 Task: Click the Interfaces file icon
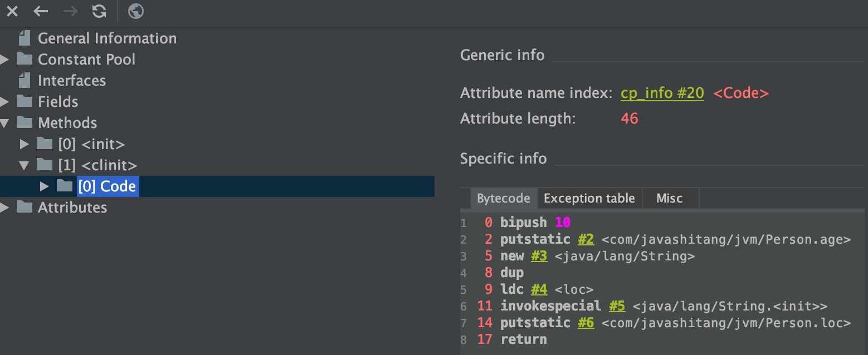(24, 81)
